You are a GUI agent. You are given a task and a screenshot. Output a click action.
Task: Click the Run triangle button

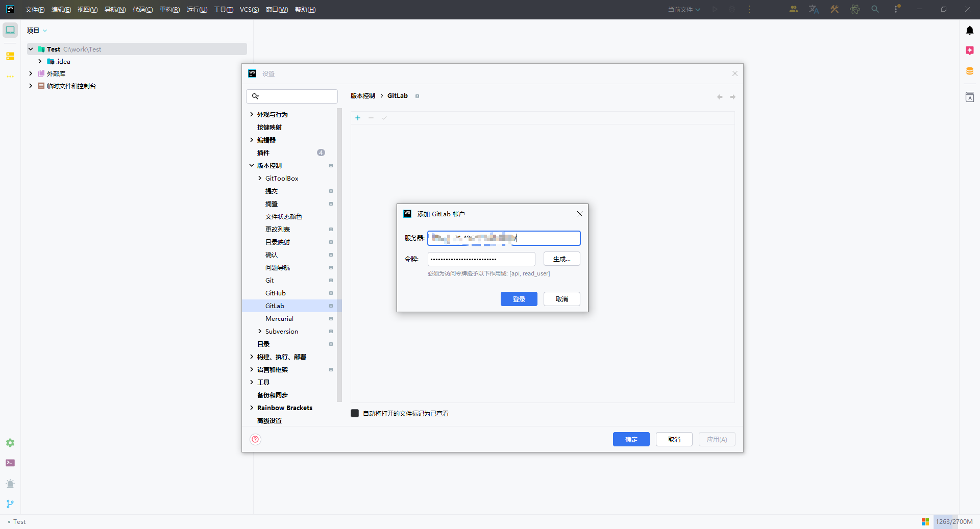[x=715, y=9]
